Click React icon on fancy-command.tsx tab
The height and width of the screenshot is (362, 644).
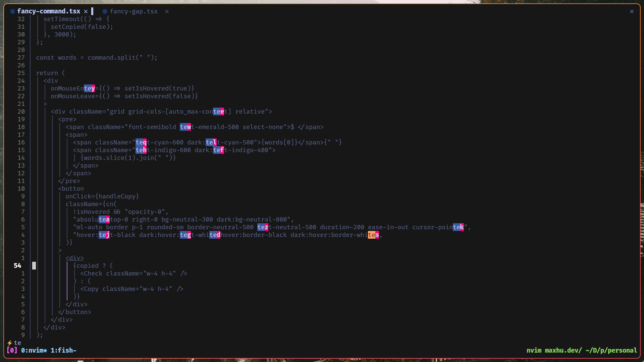[12, 11]
